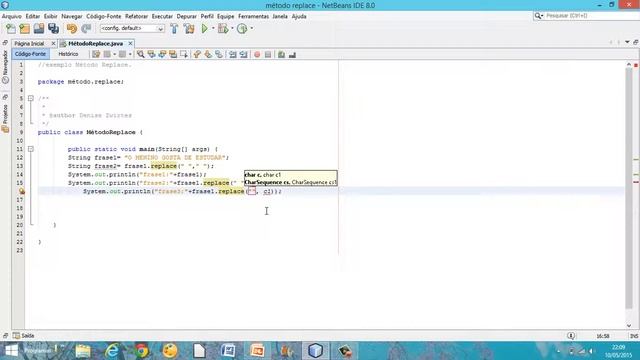Click the Redo arrow icon
This screenshot has height=360, width=640.
tap(86, 28)
